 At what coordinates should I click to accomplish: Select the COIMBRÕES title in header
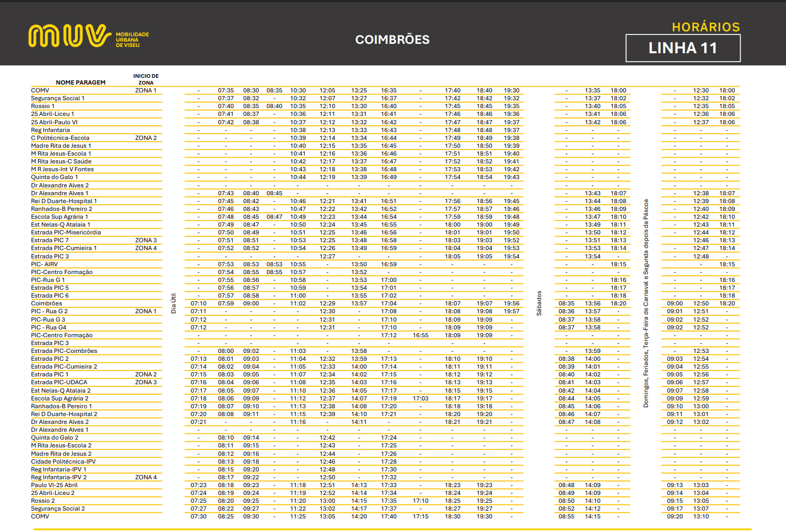click(392, 40)
